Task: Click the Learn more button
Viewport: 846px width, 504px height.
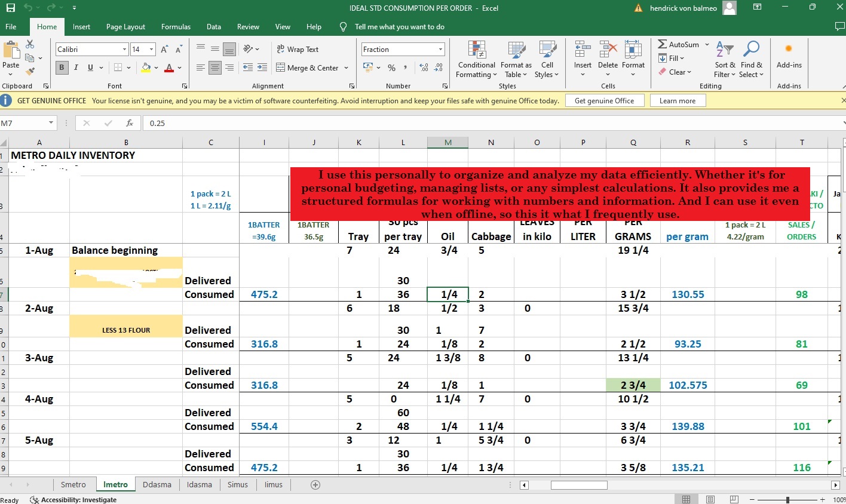Action: click(x=677, y=101)
